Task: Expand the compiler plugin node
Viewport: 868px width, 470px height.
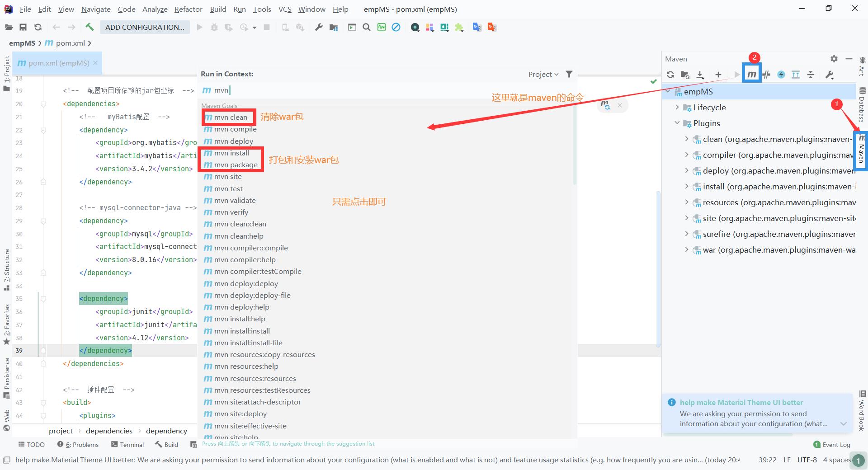Action: 686,155
